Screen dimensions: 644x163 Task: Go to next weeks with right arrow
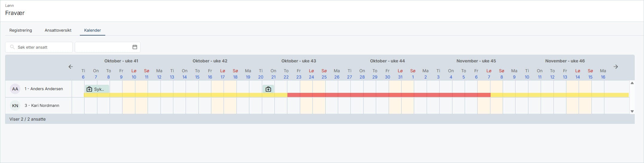click(x=616, y=67)
